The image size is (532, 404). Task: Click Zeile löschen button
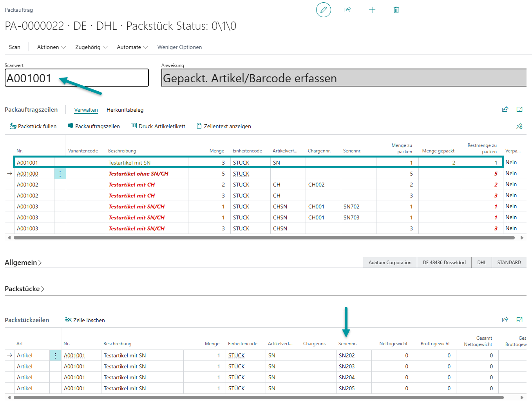click(85, 320)
